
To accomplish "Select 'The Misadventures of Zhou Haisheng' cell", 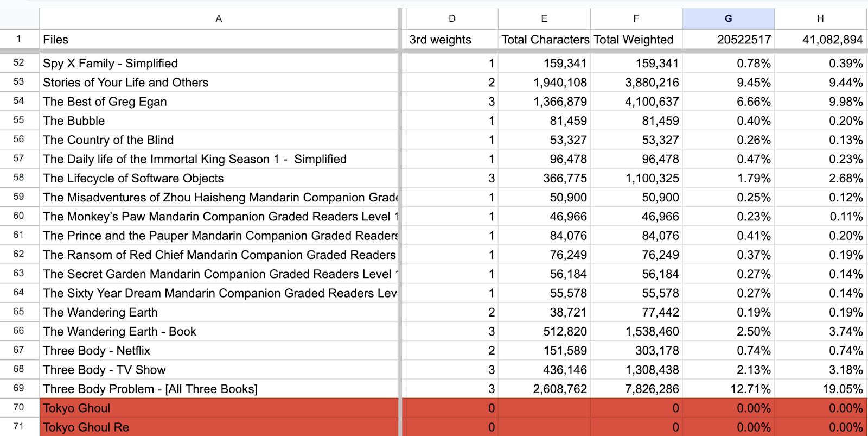I will point(219,197).
